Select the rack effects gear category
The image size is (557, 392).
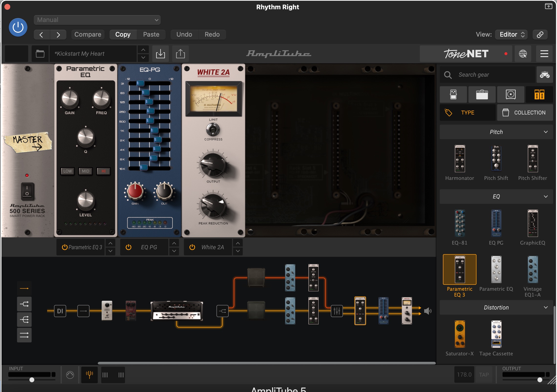[x=539, y=94]
